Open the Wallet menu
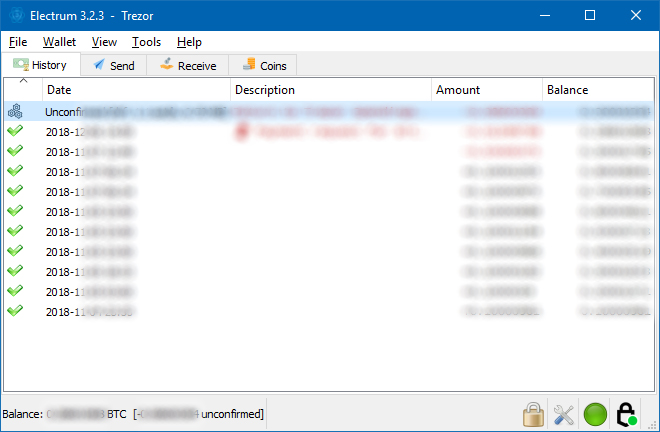 pos(59,42)
